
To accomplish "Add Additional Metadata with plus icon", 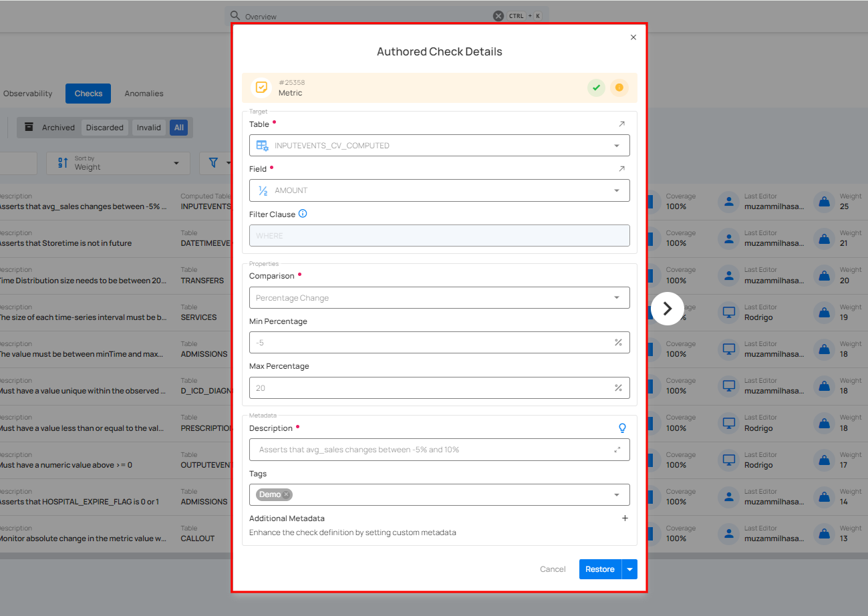I will click(x=625, y=518).
